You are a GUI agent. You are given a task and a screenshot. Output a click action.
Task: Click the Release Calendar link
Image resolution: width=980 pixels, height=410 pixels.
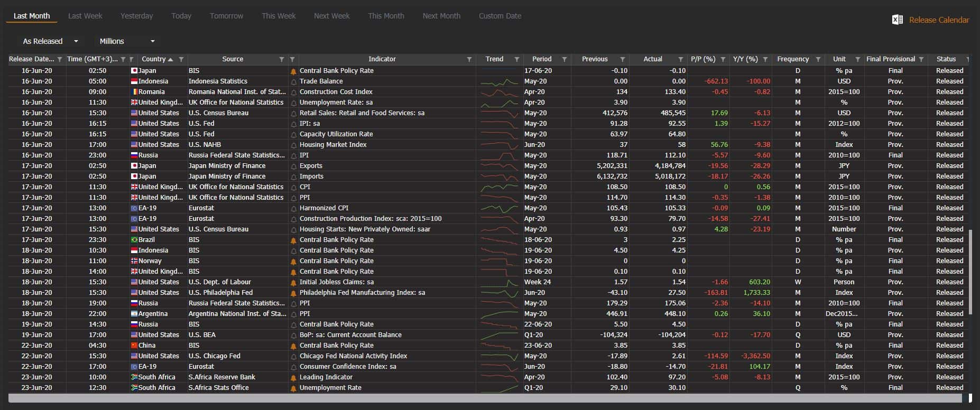[x=939, y=20]
